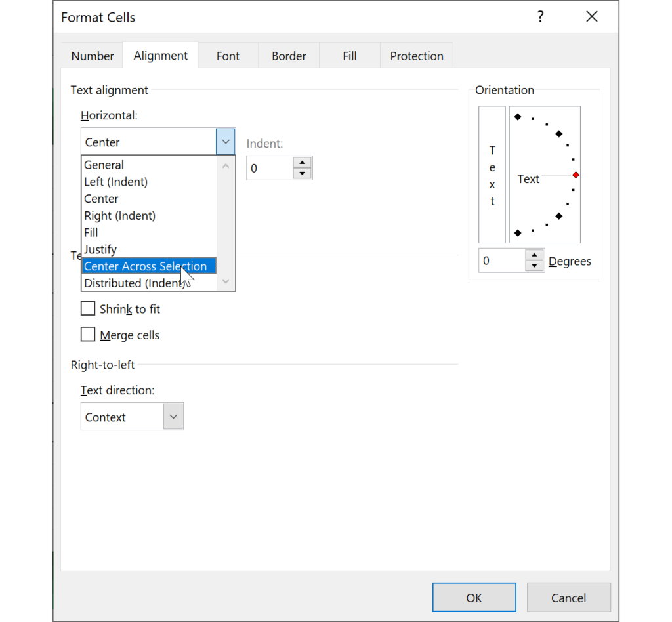Collapse the Horizontal alignment dropdown arrow
The height and width of the screenshot is (622, 672).
click(225, 142)
